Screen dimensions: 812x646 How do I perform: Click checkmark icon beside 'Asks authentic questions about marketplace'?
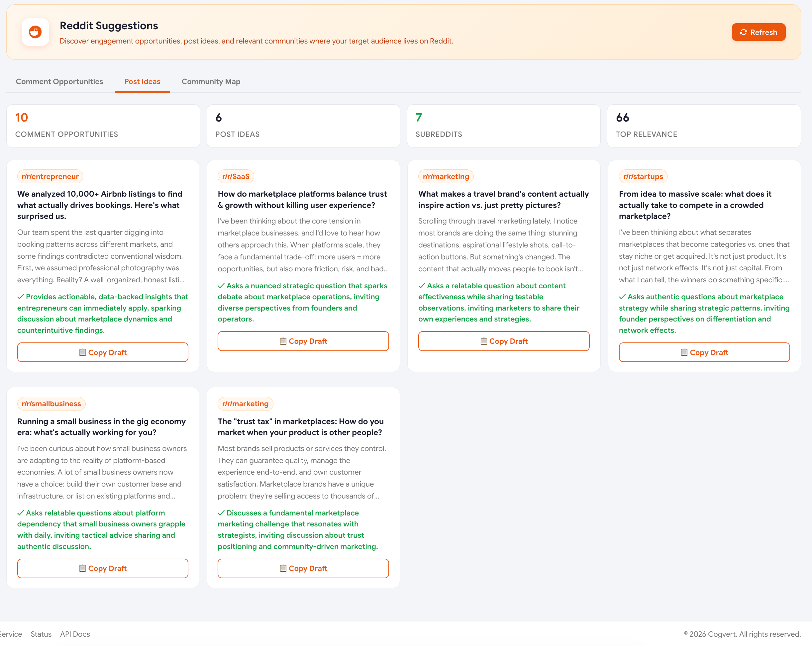tap(622, 297)
